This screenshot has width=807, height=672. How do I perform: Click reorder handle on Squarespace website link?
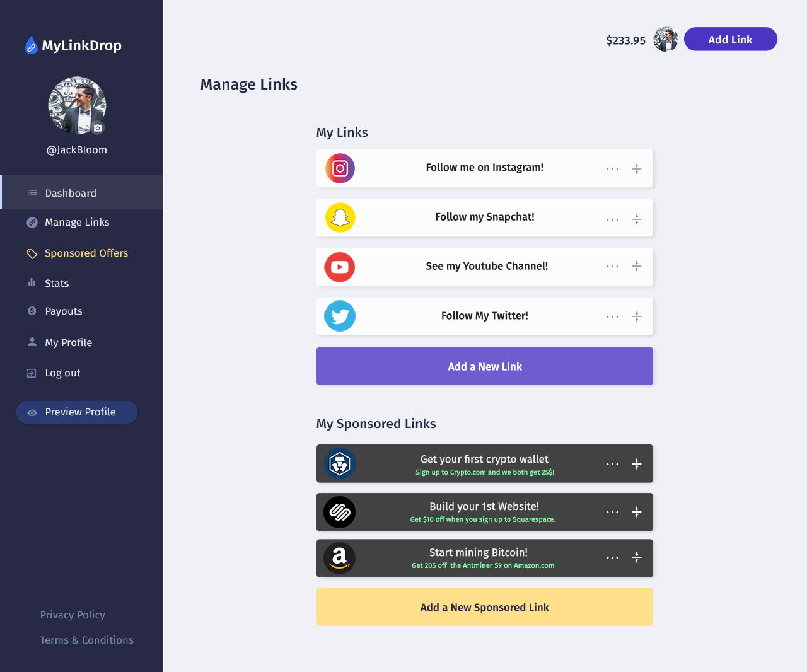(x=637, y=512)
